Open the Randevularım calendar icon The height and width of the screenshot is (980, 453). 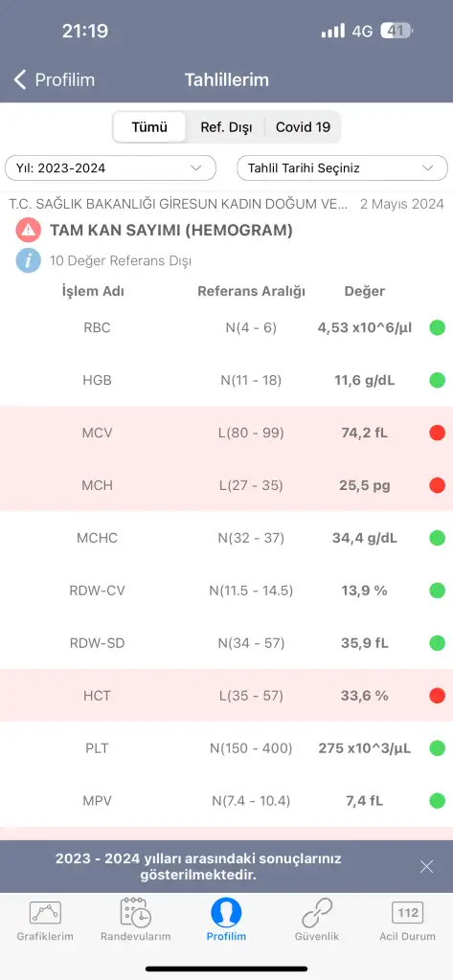click(135, 913)
